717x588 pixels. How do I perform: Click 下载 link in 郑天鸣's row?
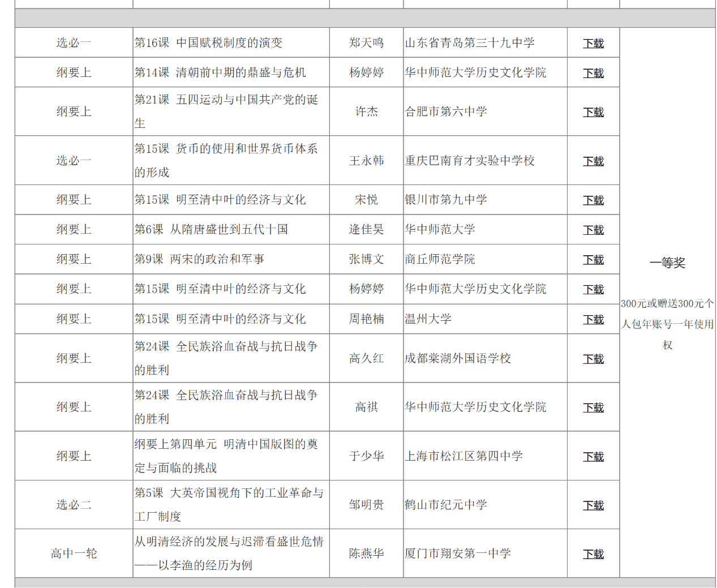click(x=593, y=43)
